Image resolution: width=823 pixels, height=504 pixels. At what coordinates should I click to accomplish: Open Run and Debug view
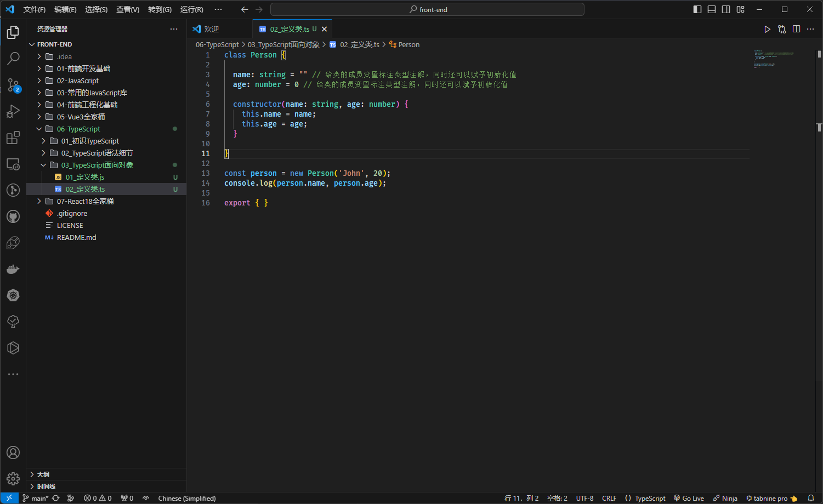pos(13,111)
